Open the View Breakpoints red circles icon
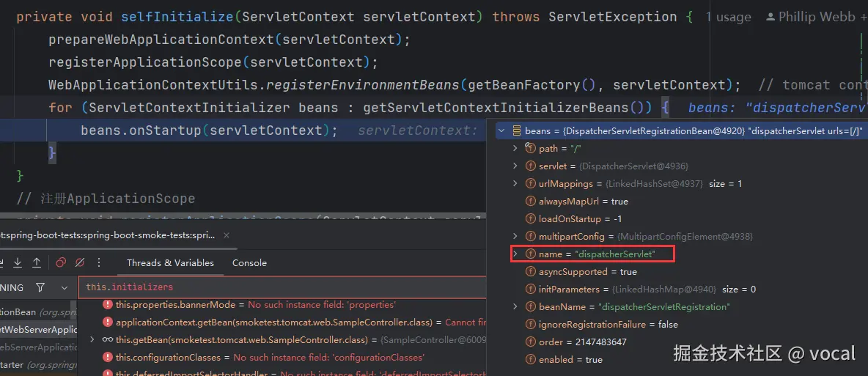Image resolution: width=868 pixels, height=376 pixels. click(61, 262)
